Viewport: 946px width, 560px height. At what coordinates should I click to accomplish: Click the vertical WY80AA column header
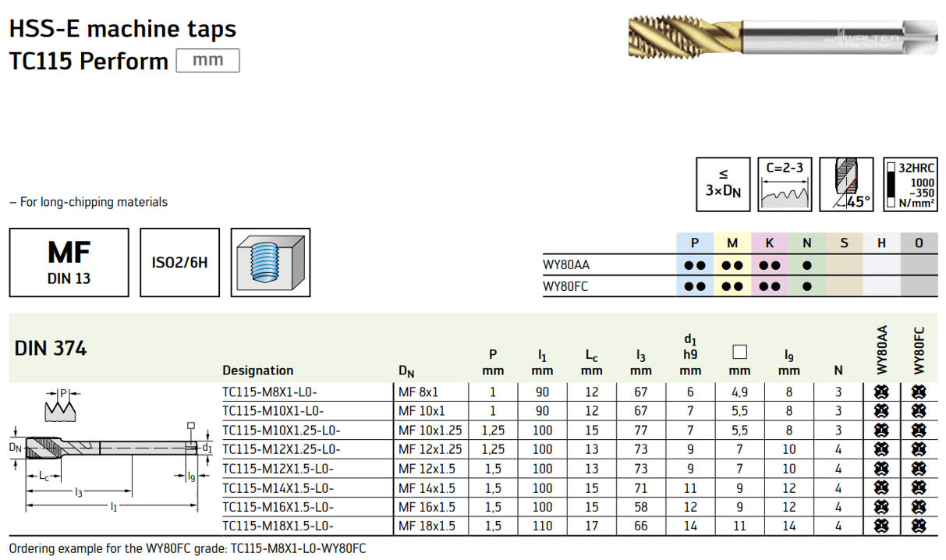click(x=882, y=349)
